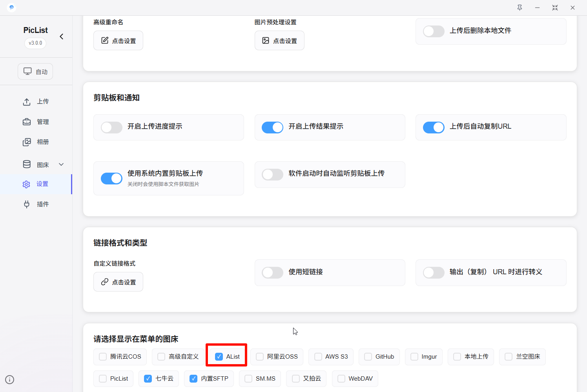Uncheck the AList image host checkbox

coord(219,357)
